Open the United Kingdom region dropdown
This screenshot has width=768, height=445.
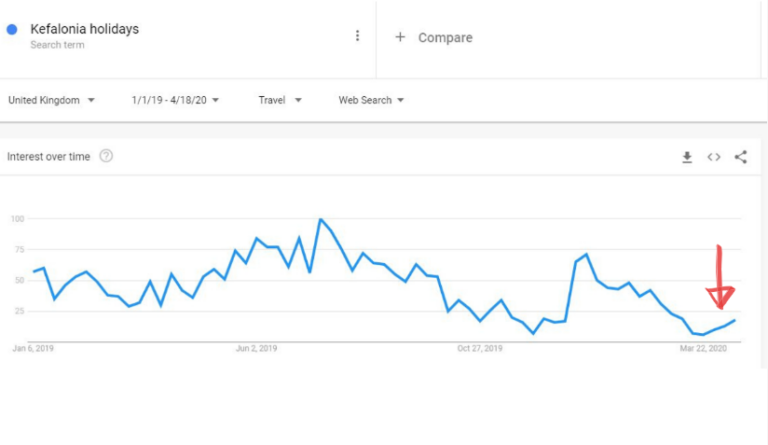pos(51,100)
